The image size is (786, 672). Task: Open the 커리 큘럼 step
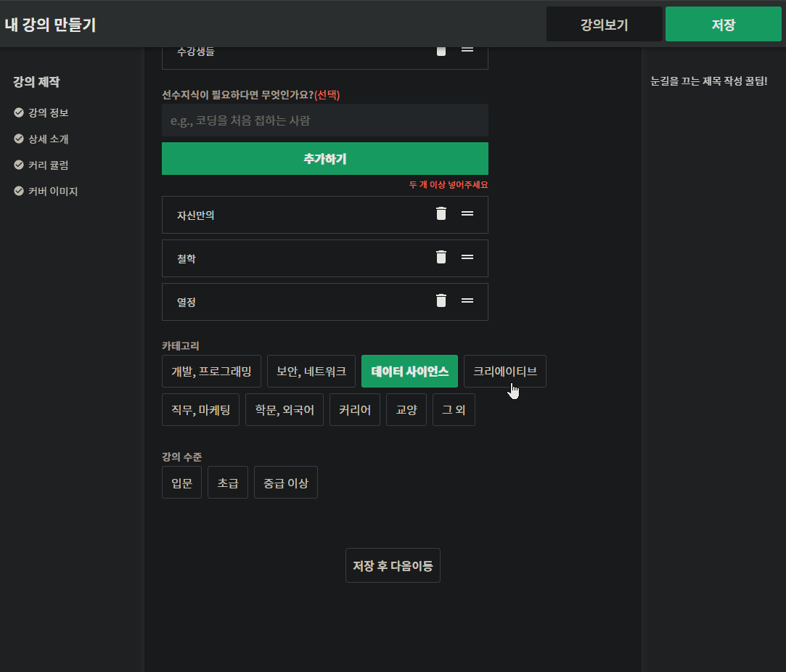click(x=48, y=165)
